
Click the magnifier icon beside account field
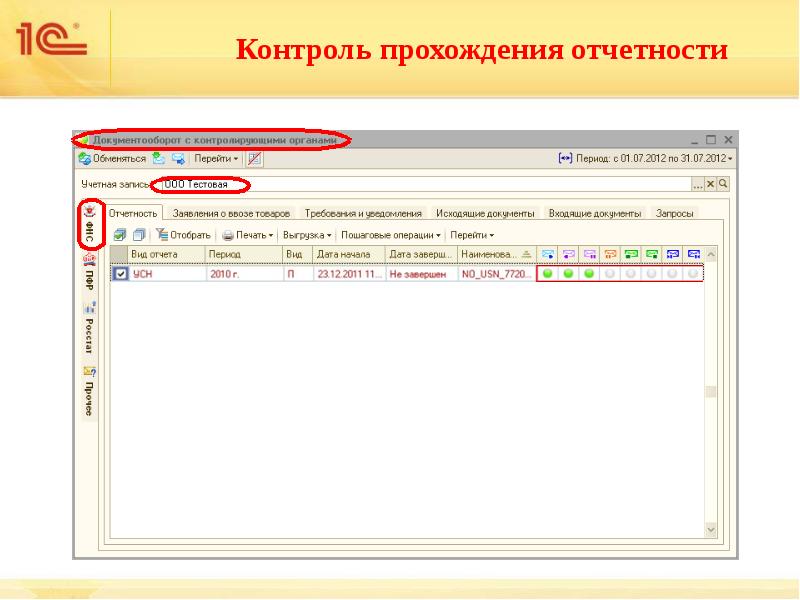point(723,184)
